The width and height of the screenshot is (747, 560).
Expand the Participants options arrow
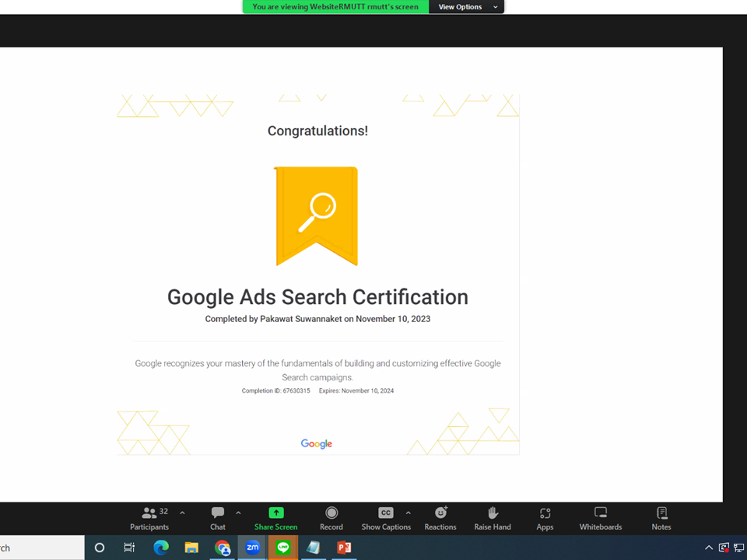pos(182,513)
